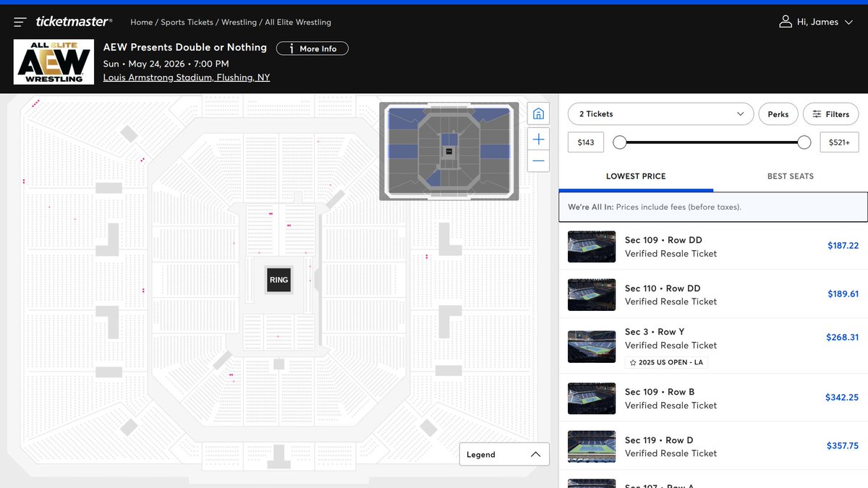Open the 2 Tickets quantity dropdown
Image resolution: width=868 pixels, height=488 pixels.
click(x=660, y=114)
